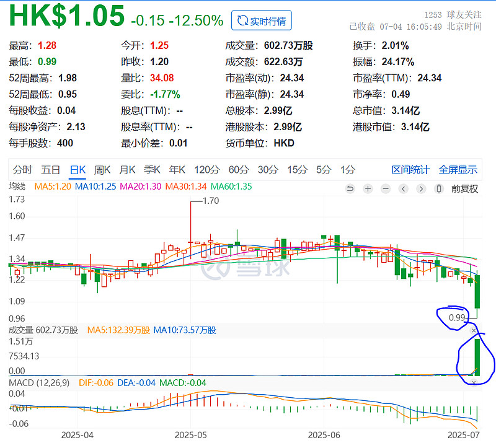Image resolution: width=496 pixels, height=448 pixels.
Task: Click the volume MA10:73.57万股 label
Action: (185, 330)
